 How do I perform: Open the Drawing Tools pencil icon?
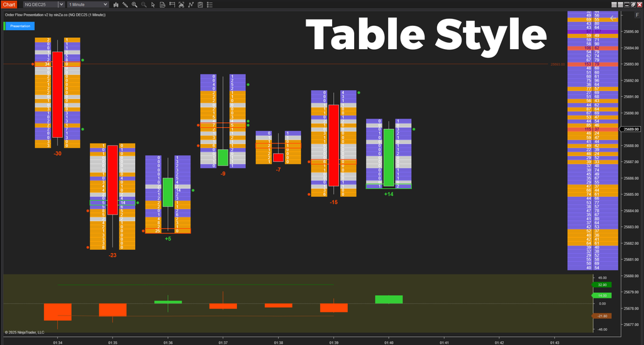pyautogui.click(x=125, y=4)
